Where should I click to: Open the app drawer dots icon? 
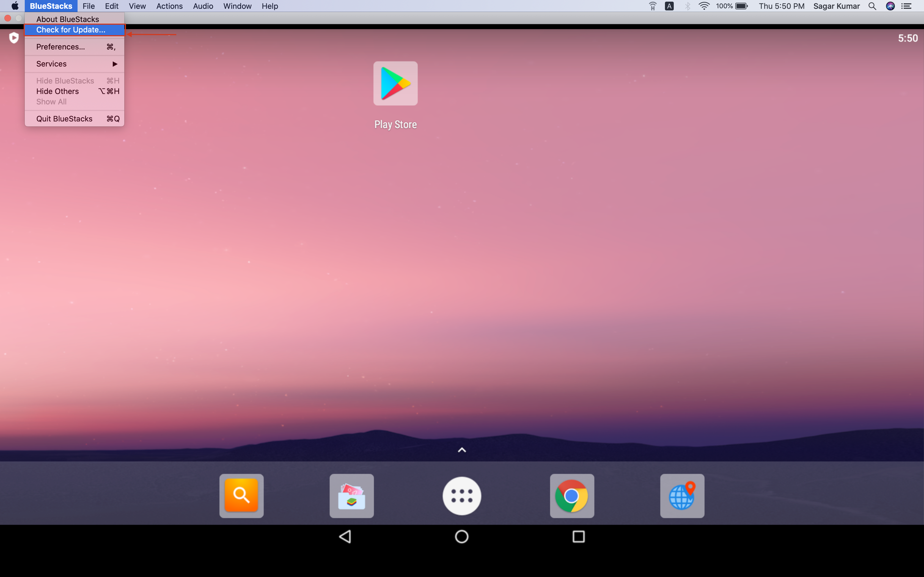(x=462, y=495)
